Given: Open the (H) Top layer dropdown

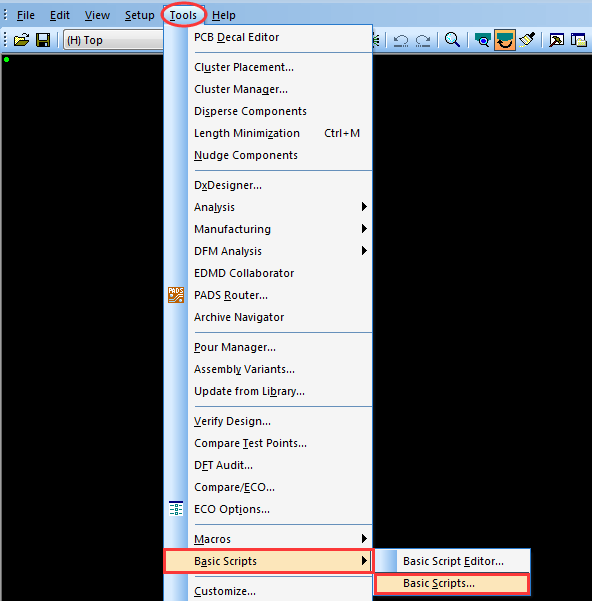Looking at the screenshot, I should 113,40.
